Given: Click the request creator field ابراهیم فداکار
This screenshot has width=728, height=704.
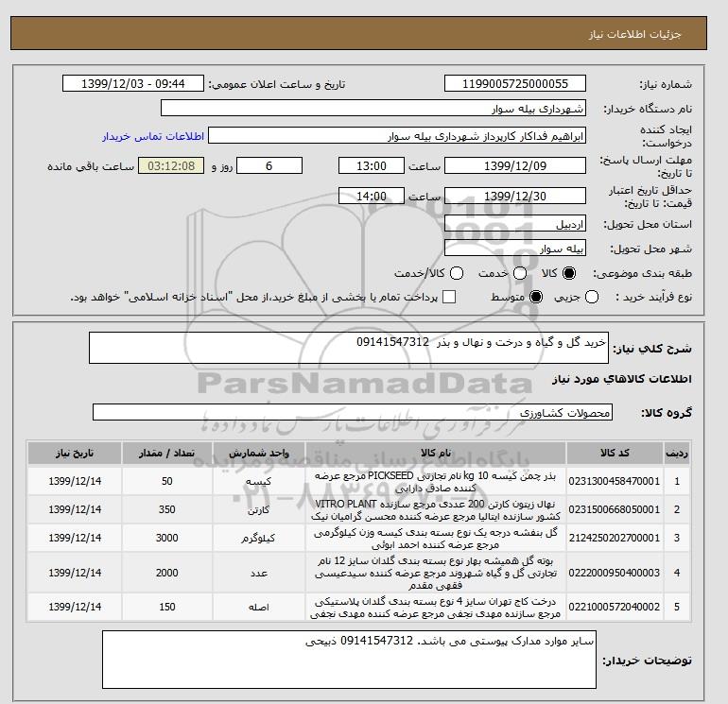Looking at the screenshot, I should (x=396, y=136).
